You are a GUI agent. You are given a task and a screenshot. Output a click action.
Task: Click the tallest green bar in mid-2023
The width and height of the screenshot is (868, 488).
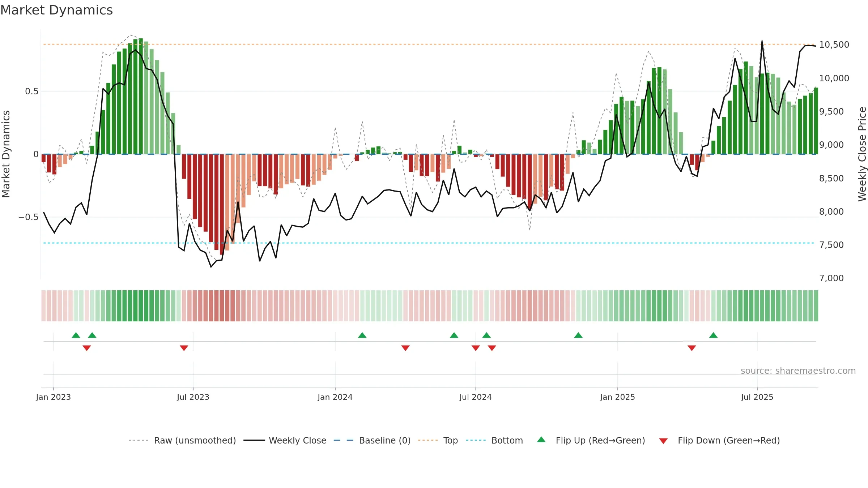[141, 96]
